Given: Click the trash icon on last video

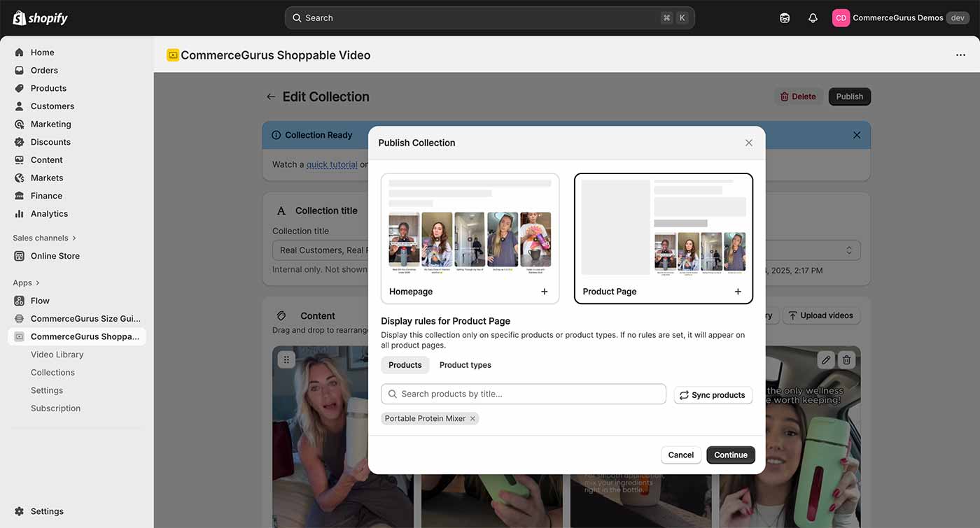Looking at the screenshot, I should pyautogui.click(x=846, y=359).
